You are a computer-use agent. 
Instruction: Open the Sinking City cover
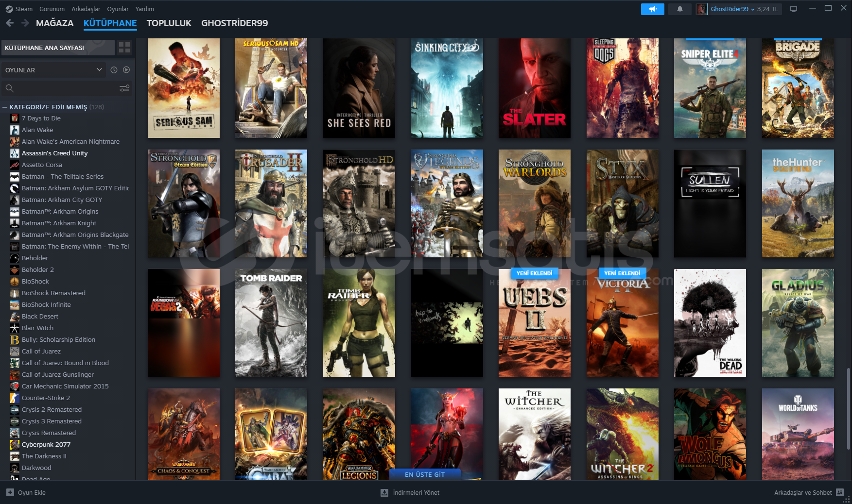coord(447,88)
